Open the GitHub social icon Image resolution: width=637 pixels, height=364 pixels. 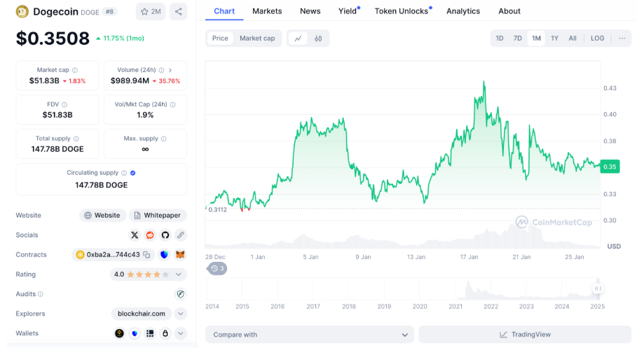165,235
